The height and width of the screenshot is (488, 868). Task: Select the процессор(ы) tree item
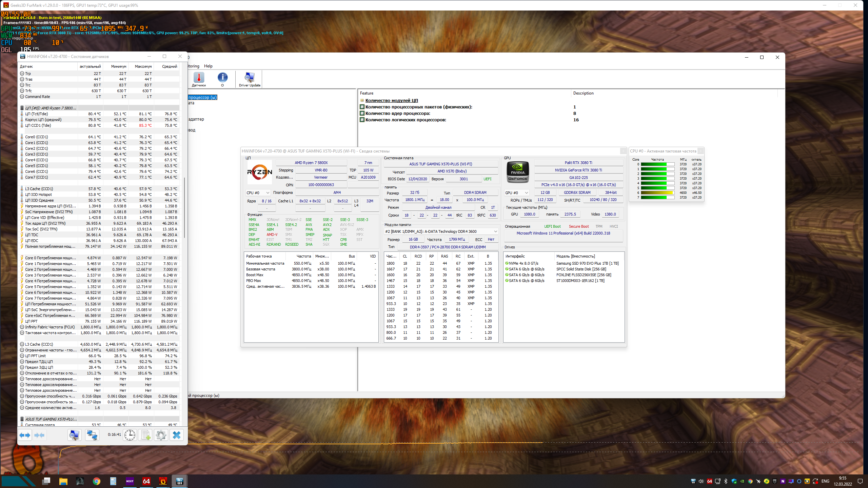[202, 98]
